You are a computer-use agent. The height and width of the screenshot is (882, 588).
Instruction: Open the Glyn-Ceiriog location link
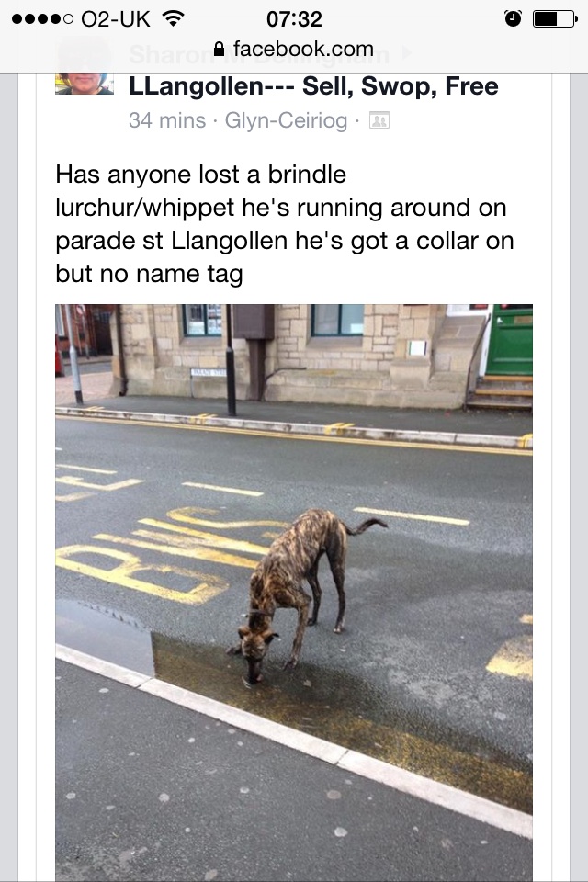(286, 120)
